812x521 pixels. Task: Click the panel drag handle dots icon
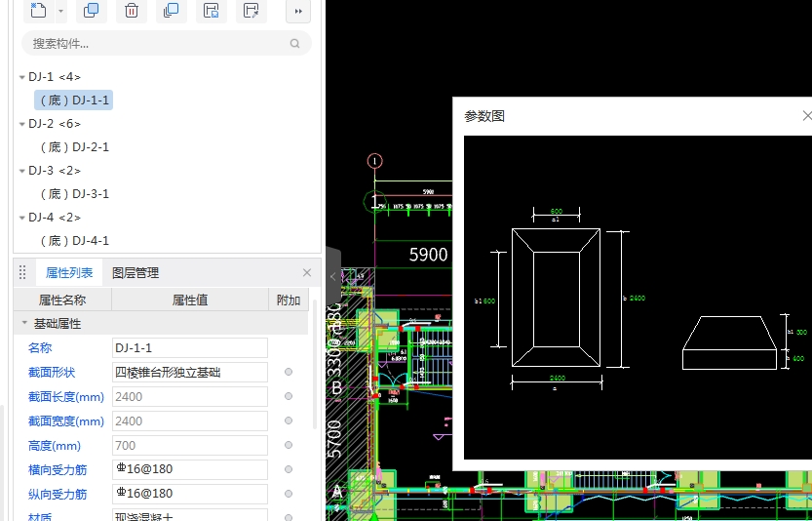click(22, 272)
